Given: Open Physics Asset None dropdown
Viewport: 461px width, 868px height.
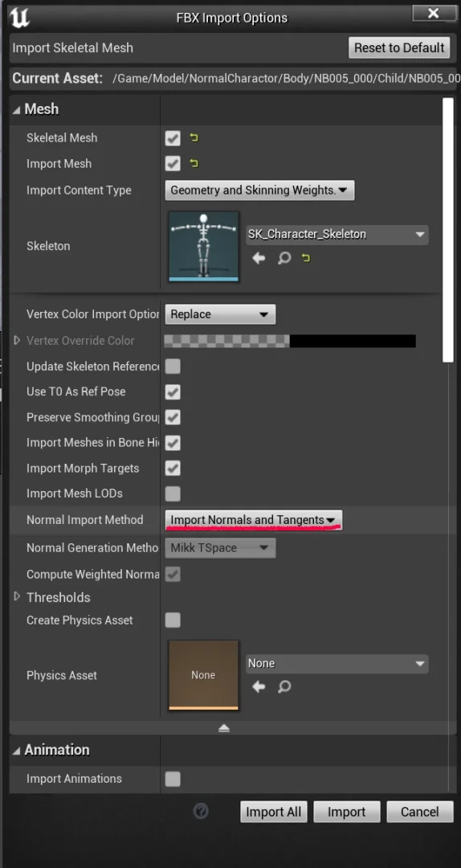Looking at the screenshot, I should click(x=337, y=663).
